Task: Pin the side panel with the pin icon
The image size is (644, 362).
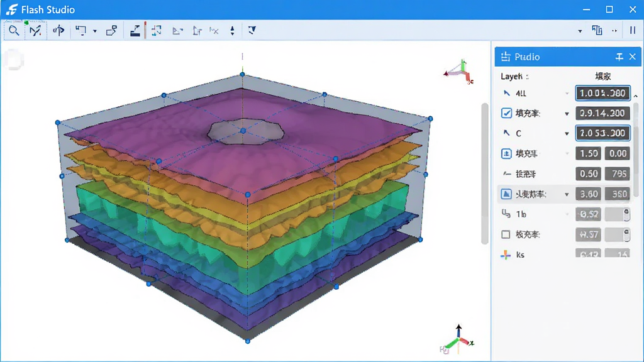Action: [619, 57]
